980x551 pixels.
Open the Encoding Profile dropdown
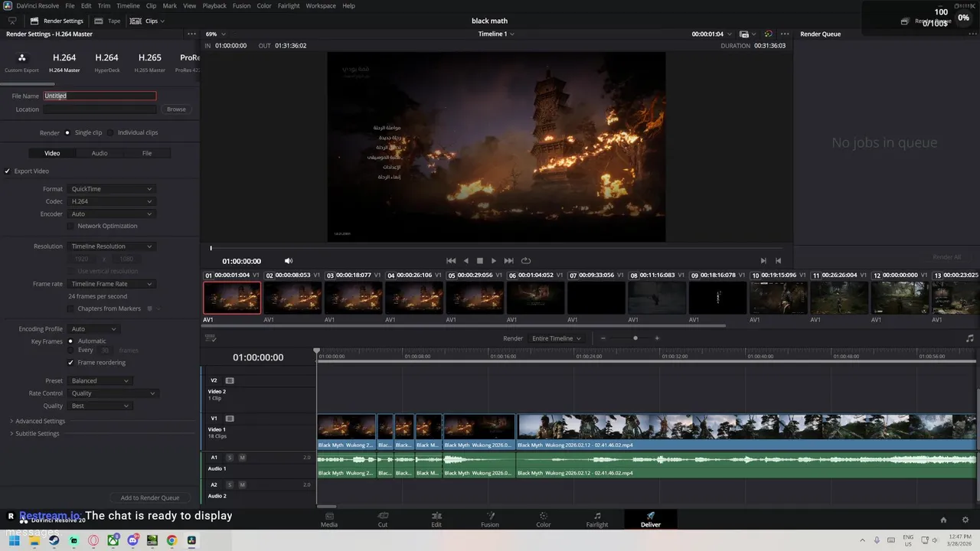[93, 329]
